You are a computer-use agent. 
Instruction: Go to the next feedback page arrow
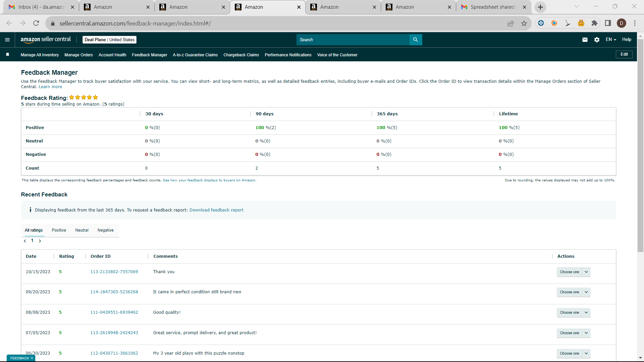(x=40, y=241)
